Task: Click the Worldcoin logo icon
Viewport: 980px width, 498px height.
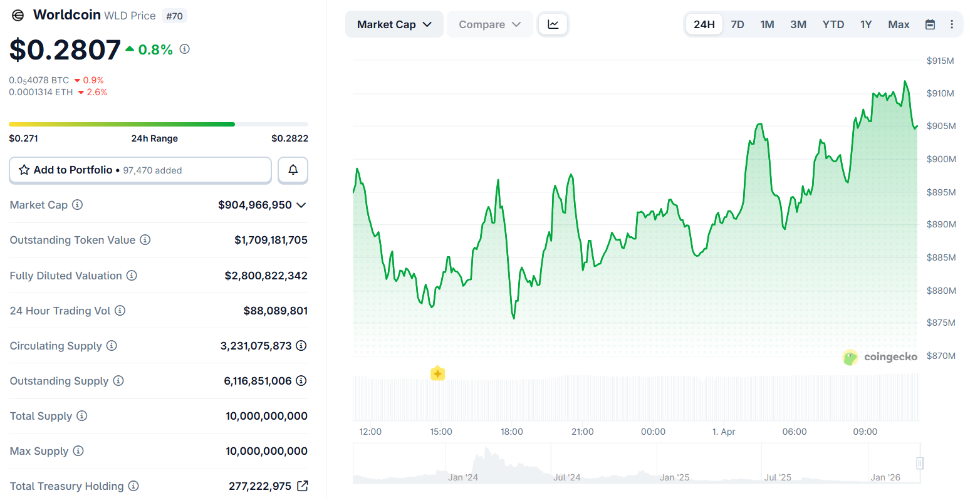Action: click(18, 14)
